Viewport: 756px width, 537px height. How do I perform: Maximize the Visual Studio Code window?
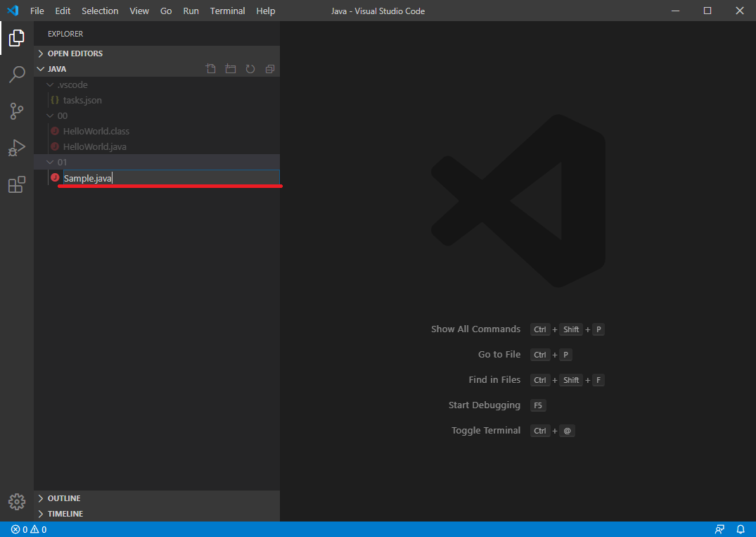(x=707, y=11)
